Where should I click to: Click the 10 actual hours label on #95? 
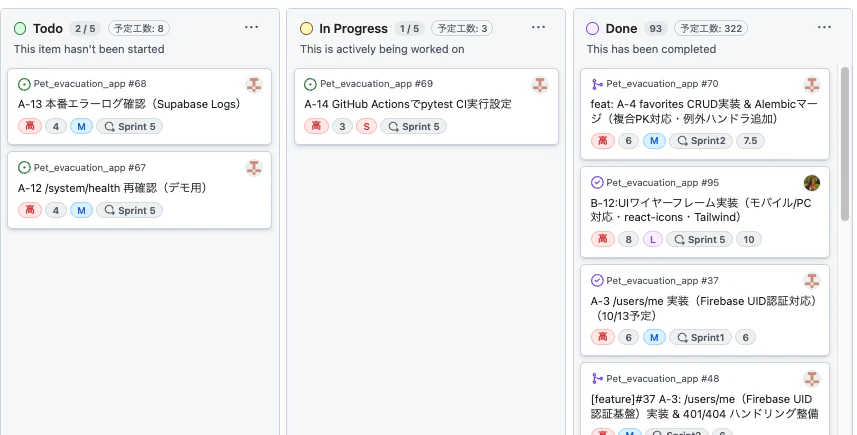pyautogui.click(x=749, y=239)
